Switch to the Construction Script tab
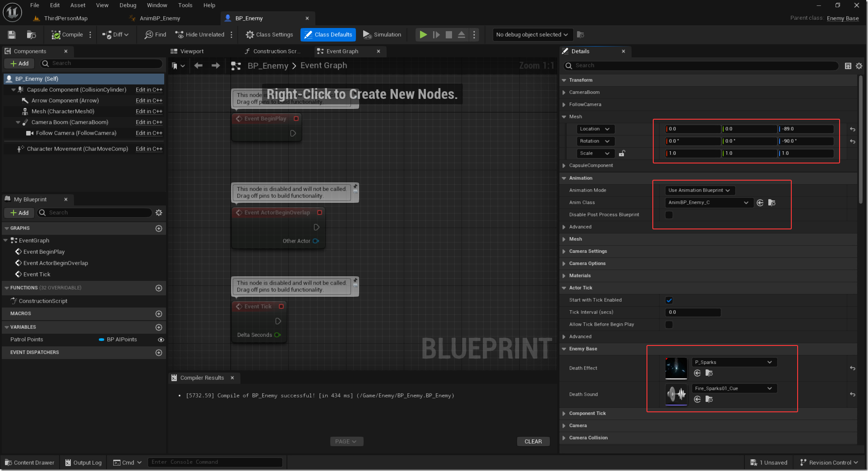The width and height of the screenshot is (868, 471). (272, 51)
